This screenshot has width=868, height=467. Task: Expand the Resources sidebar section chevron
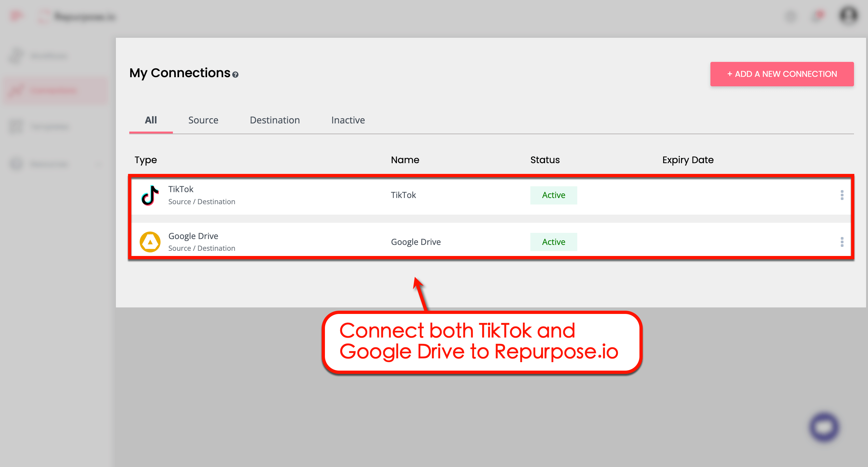click(x=98, y=164)
